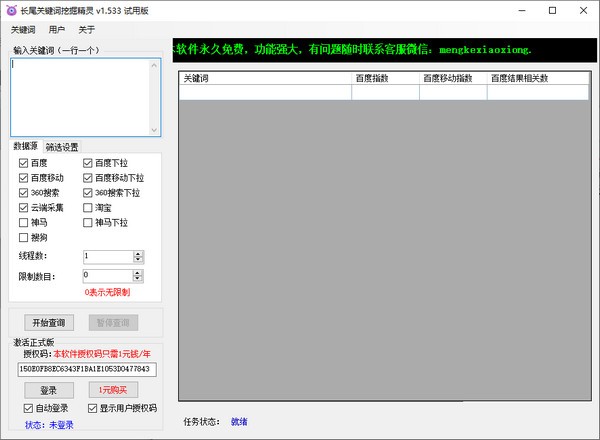600x440 pixels.
Task: Toggle the 百度下拉 checkbox
Action: coord(88,163)
